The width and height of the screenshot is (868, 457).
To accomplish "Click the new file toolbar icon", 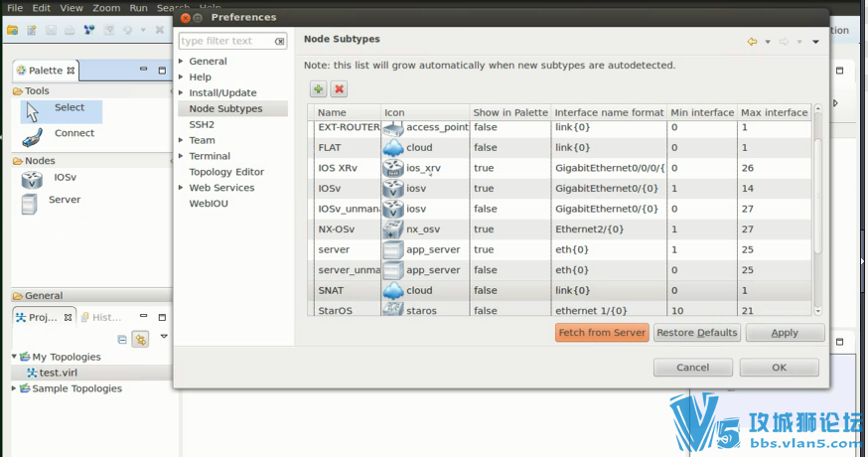I will click(32, 30).
